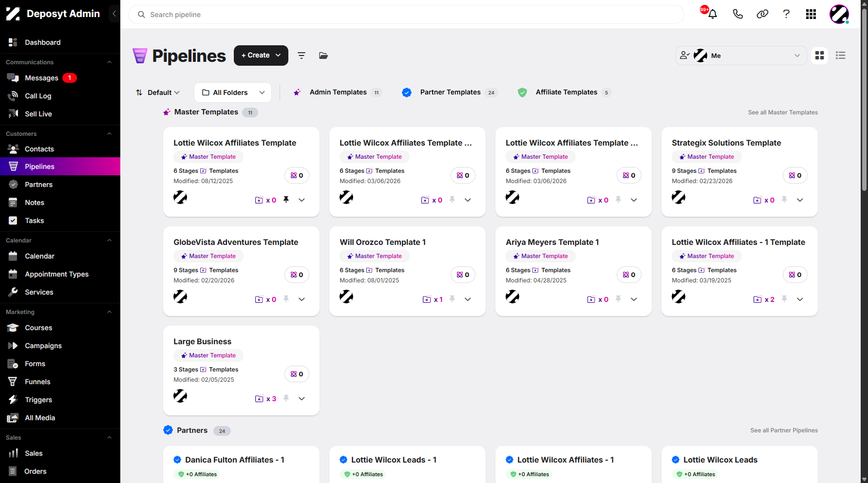Expand the GlobeVista Adventures Template card chevron
Image resolution: width=868 pixels, height=483 pixels.
(302, 299)
